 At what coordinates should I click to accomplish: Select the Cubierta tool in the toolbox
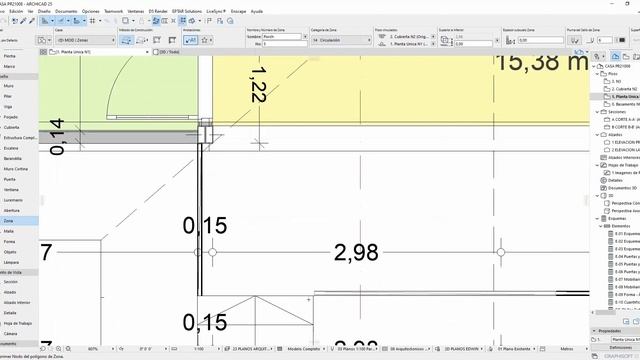click(x=11, y=127)
